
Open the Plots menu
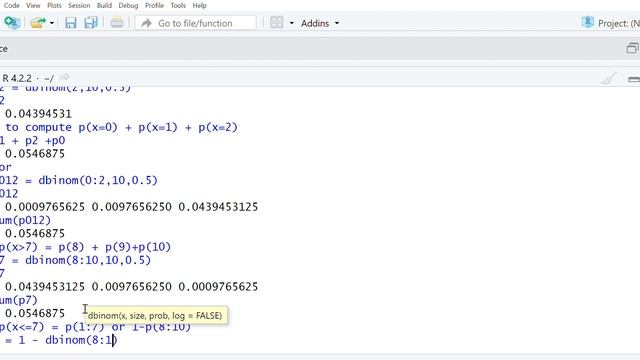click(x=54, y=5)
